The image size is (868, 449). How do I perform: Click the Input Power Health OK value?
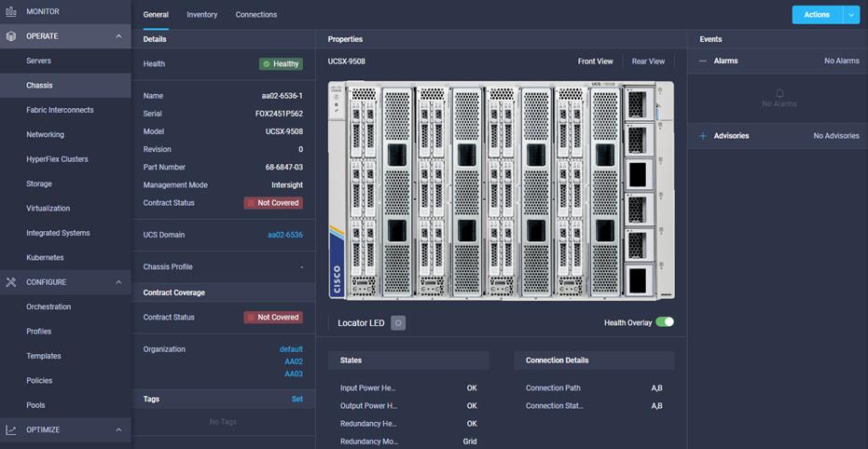tap(472, 388)
